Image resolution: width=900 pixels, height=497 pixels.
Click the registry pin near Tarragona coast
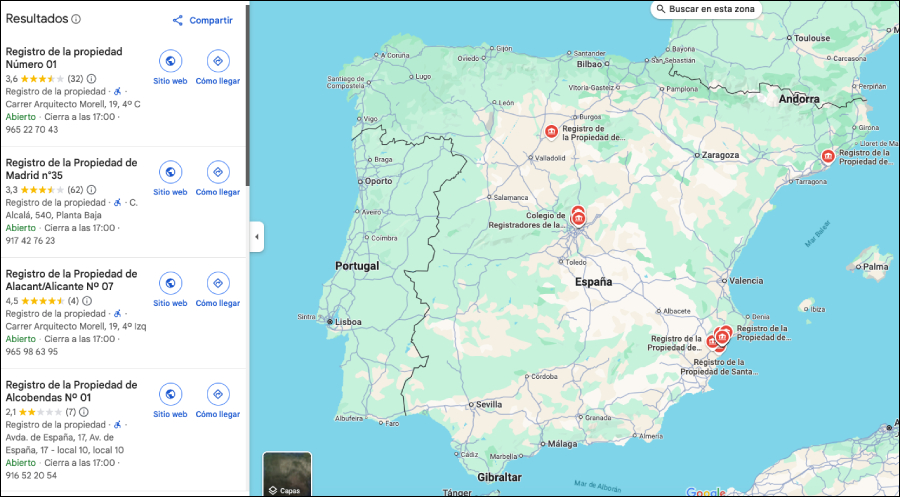(828, 156)
